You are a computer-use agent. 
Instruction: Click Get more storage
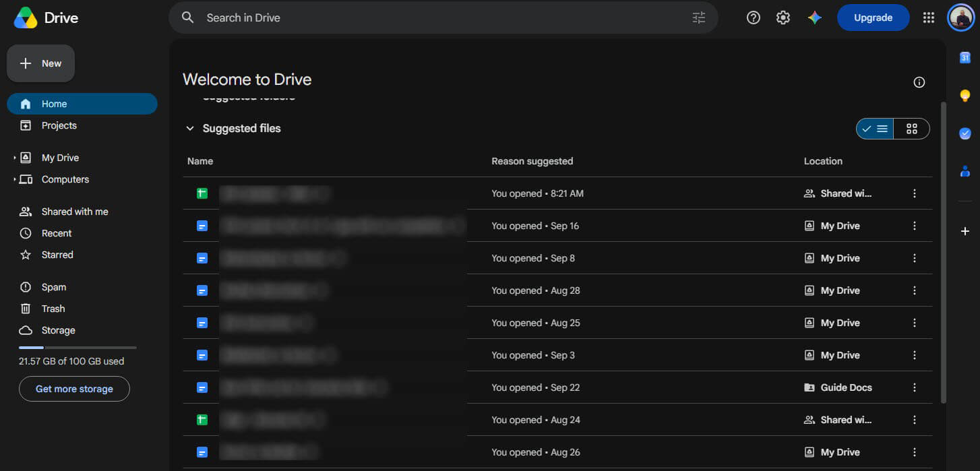tap(74, 389)
